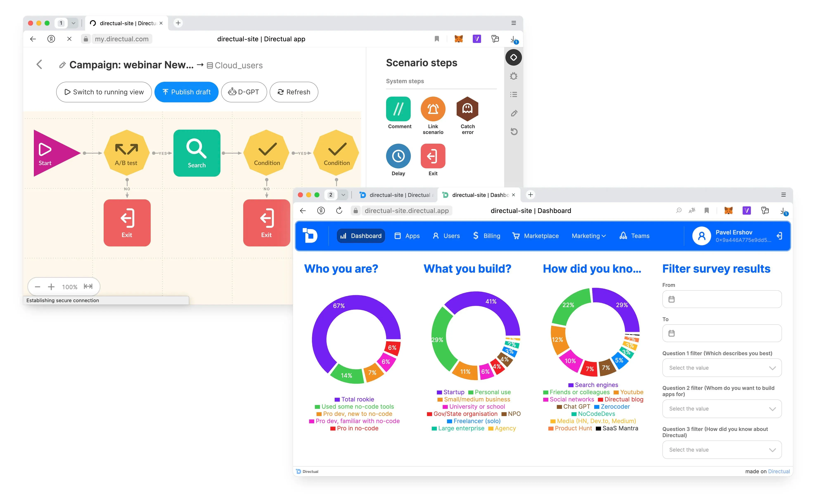Open the scenario settings gear icon

pyautogui.click(x=514, y=76)
